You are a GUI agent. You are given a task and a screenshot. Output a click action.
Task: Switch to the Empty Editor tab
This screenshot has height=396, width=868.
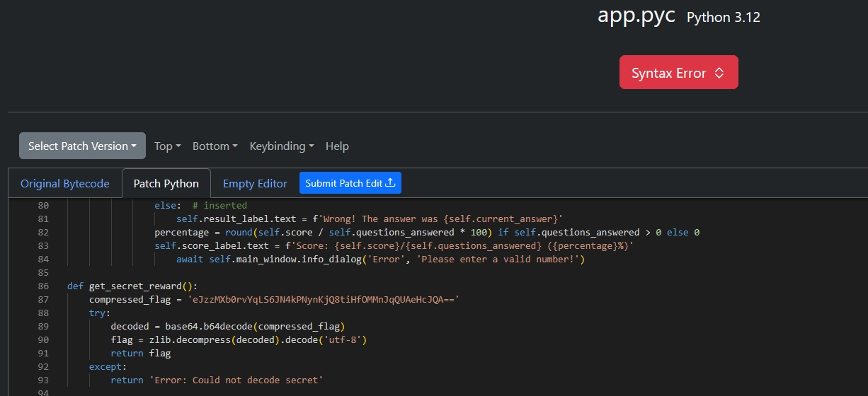coord(255,184)
